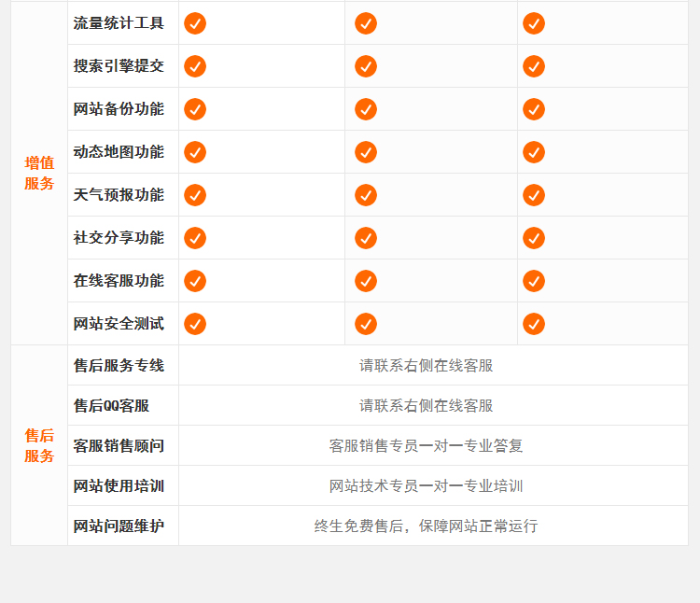Select the 售后服务 category label

click(x=39, y=445)
